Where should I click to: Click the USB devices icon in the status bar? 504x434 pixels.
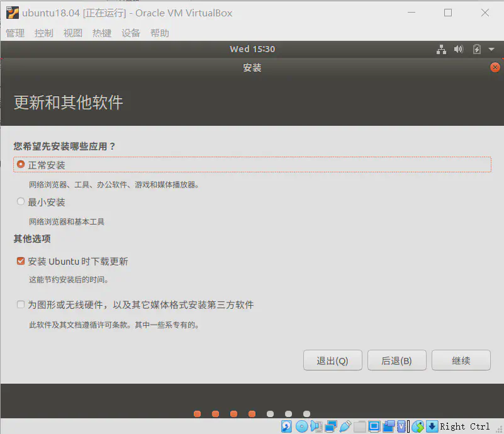345,426
